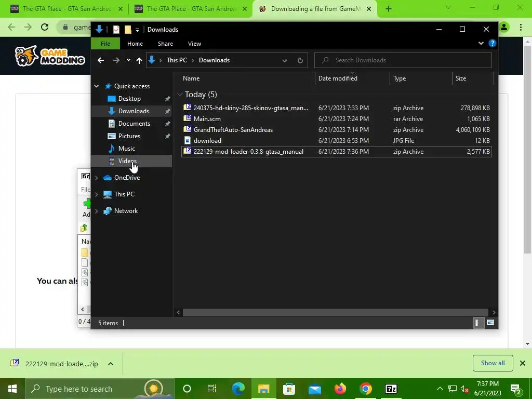Collapse the Quick access tree node
The image size is (532, 399).
click(96, 86)
